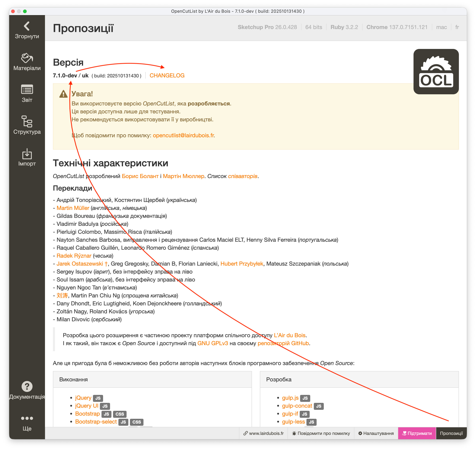The height and width of the screenshot is (450, 476).
Task: Click the opencutlist@lairdubois.fr email link
Action: pyautogui.click(x=183, y=135)
